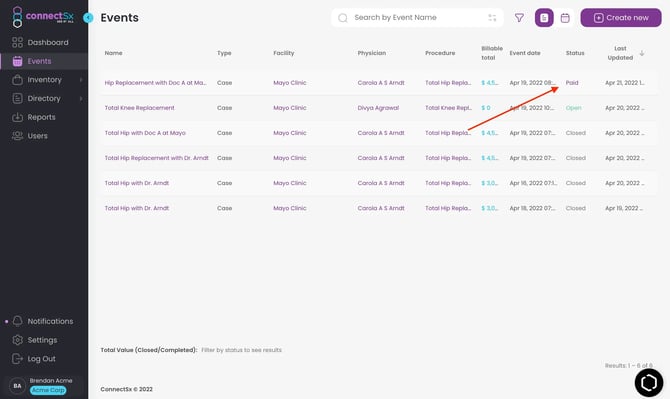
Task: Expand the Directory submenu chevron
Action: 81,98
